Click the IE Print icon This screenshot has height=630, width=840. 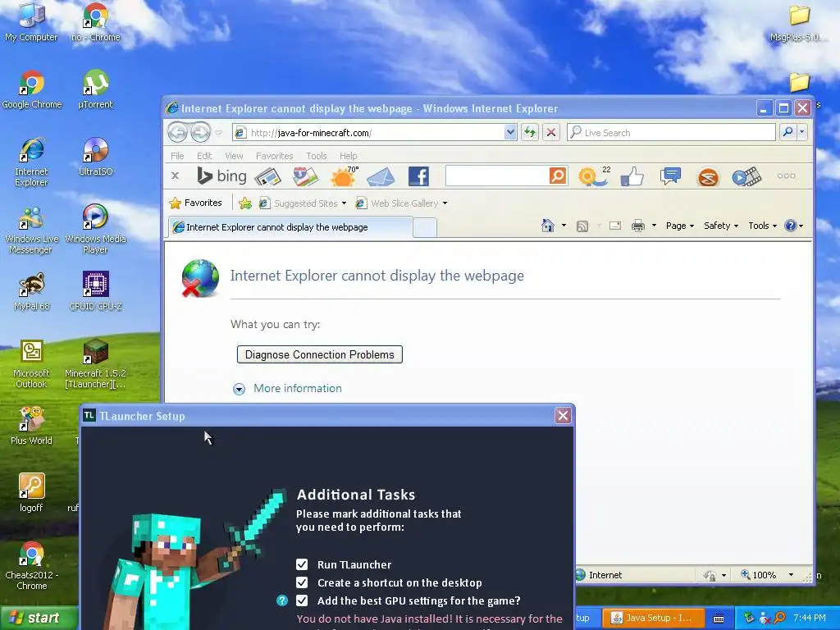pyautogui.click(x=638, y=226)
